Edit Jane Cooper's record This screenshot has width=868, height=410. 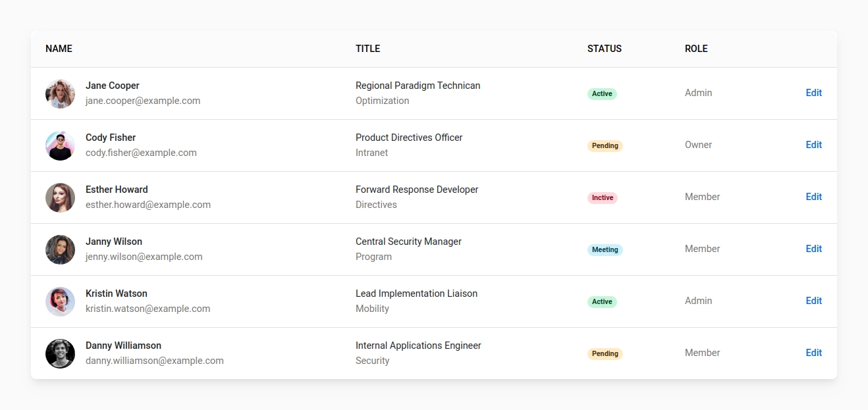[x=813, y=93]
